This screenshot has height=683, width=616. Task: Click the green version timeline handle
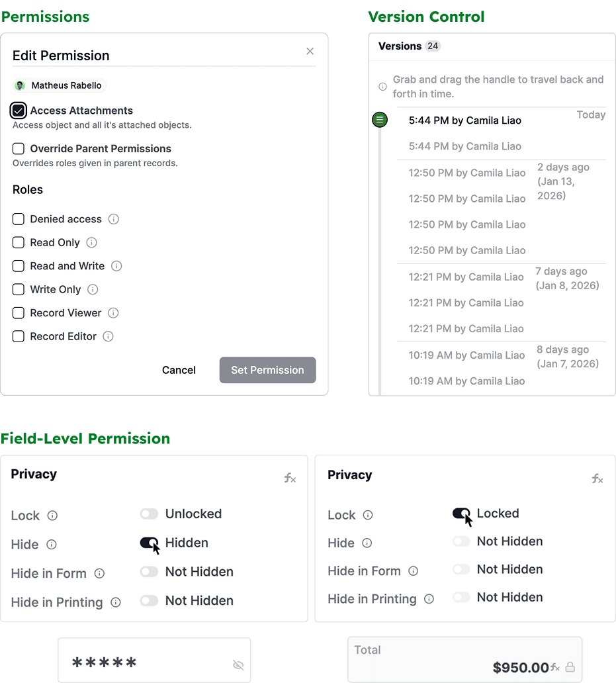point(380,120)
